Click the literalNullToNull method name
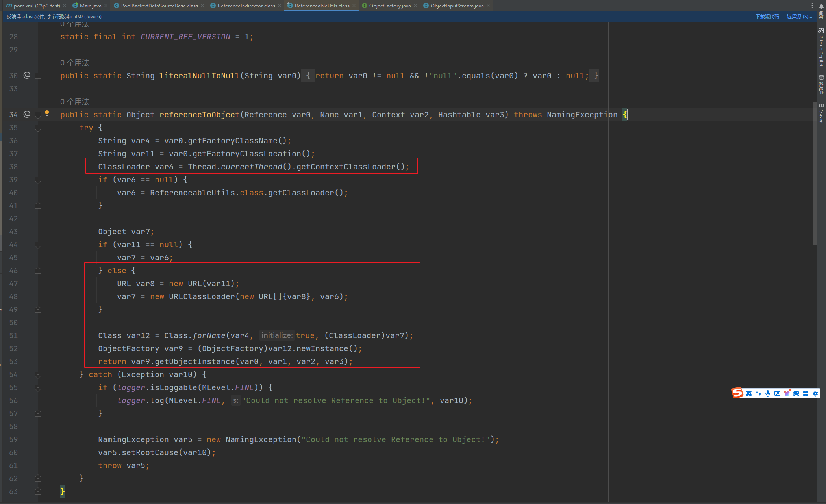 [200, 76]
